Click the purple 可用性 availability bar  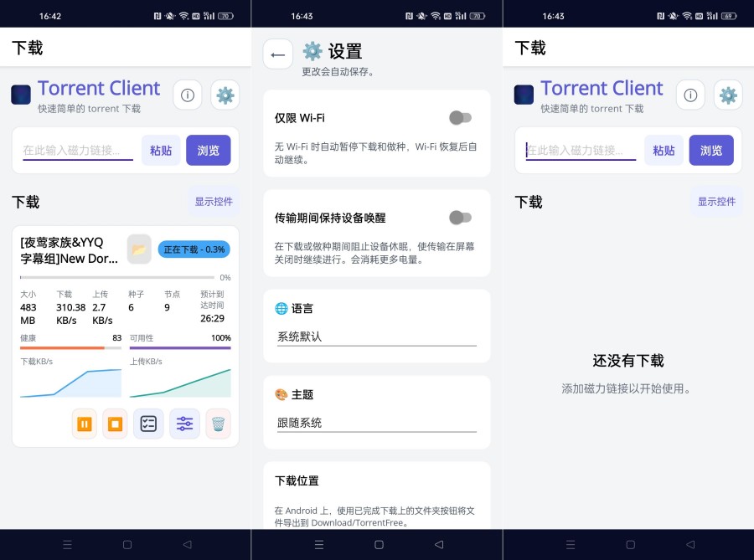click(180, 347)
